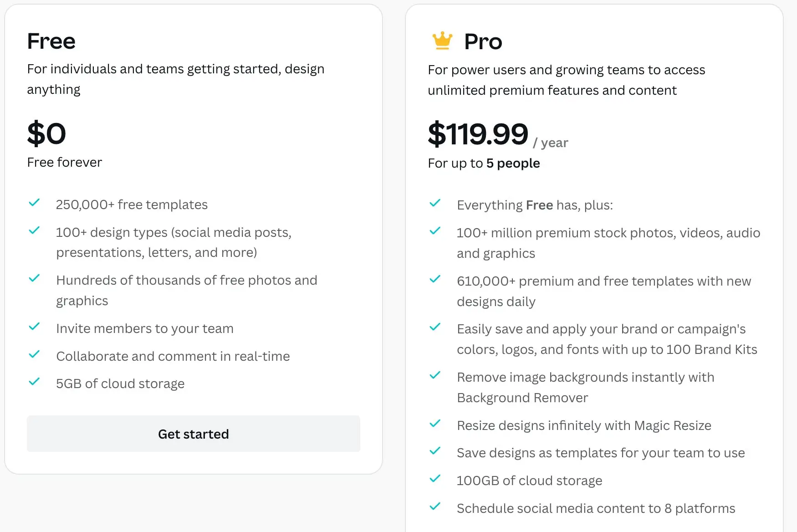The height and width of the screenshot is (532, 797).
Task: Click the "5 people" bold text
Action: pyautogui.click(x=513, y=163)
